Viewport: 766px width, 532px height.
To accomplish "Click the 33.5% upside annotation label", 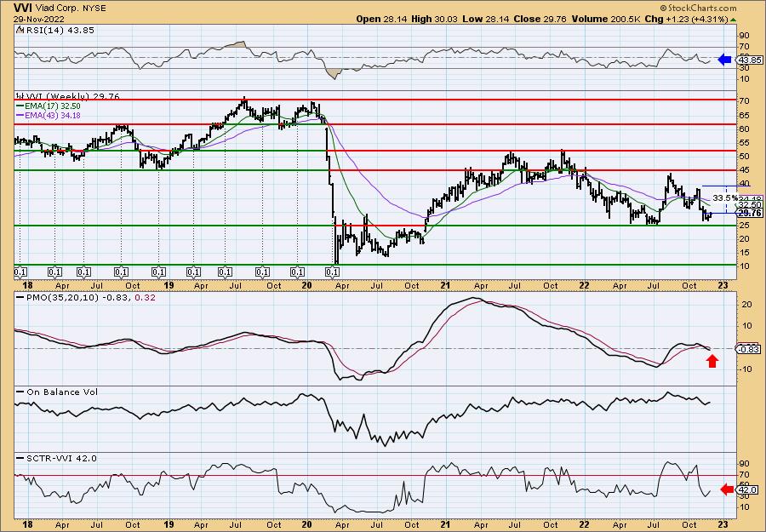I will (x=725, y=197).
